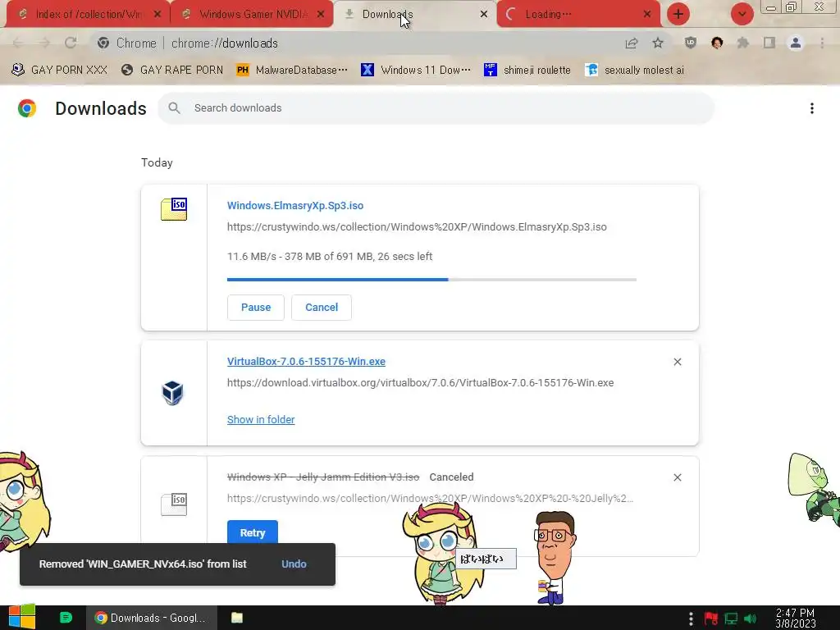This screenshot has width=840, height=630.
Task: Open the File Explorer taskbar icon
Action: pyautogui.click(x=237, y=618)
